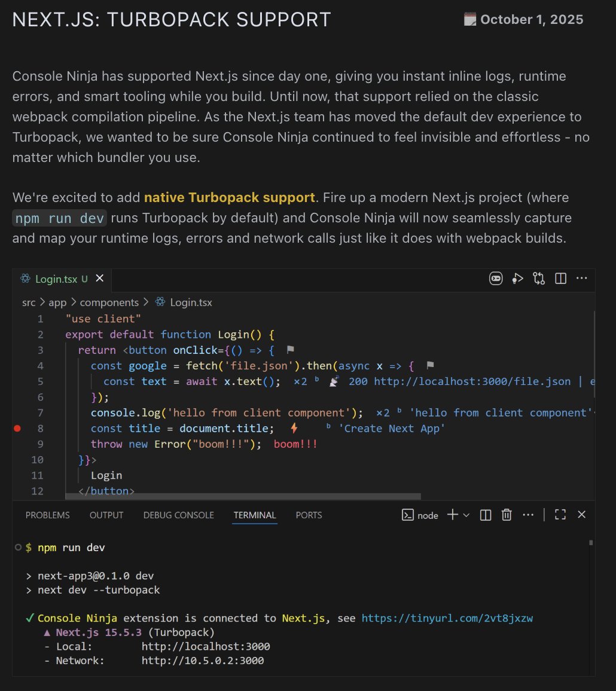
Task: Select the TERMINAL panel tab
Action: 254,515
